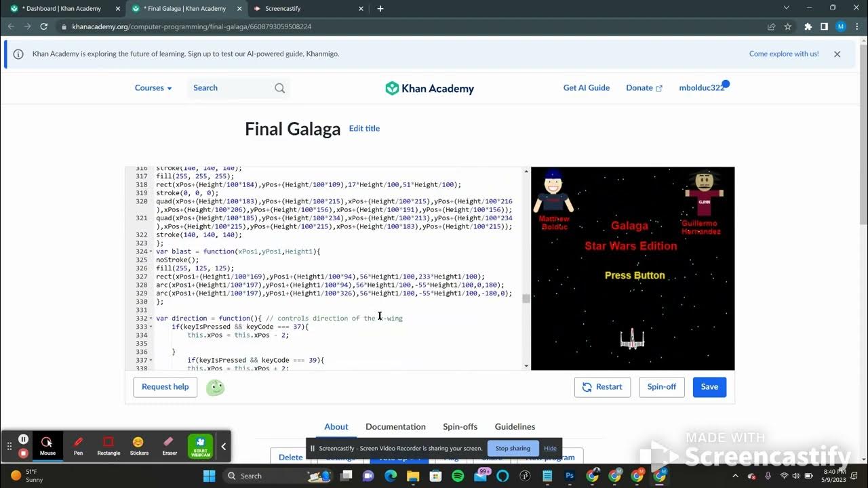The image size is (868, 488).
Task: Click the code editor scroll-up arrow
Action: coord(526,171)
